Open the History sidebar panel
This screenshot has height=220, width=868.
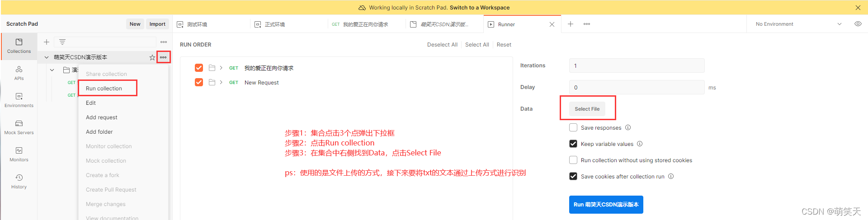click(x=19, y=182)
